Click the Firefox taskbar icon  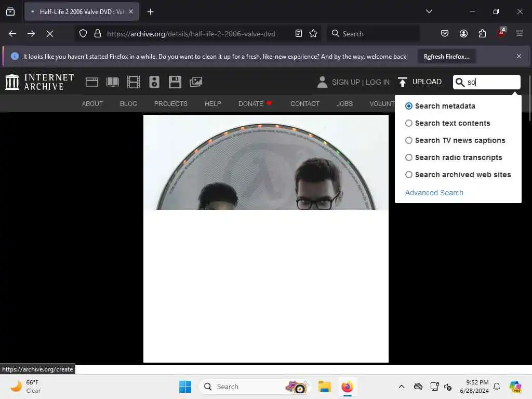(x=347, y=387)
